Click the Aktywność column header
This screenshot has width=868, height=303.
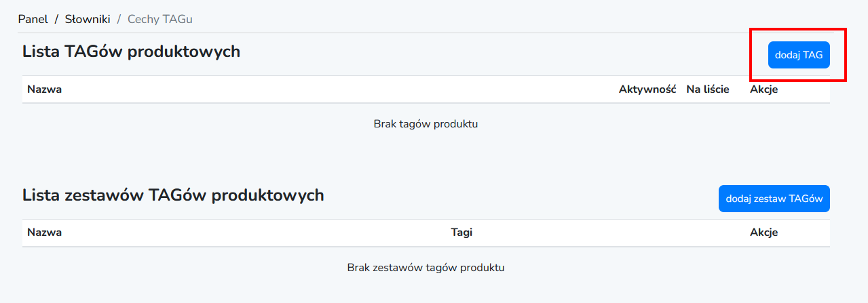pyautogui.click(x=647, y=89)
